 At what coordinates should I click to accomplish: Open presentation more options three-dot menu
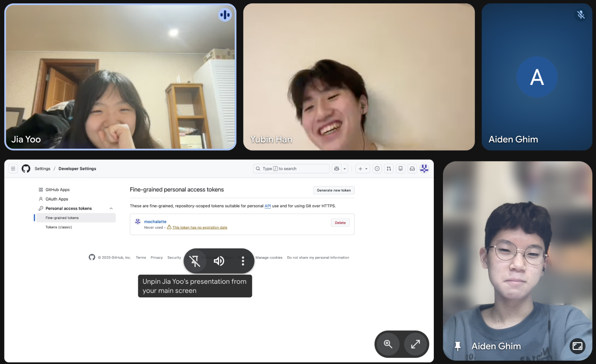tap(243, 261)
